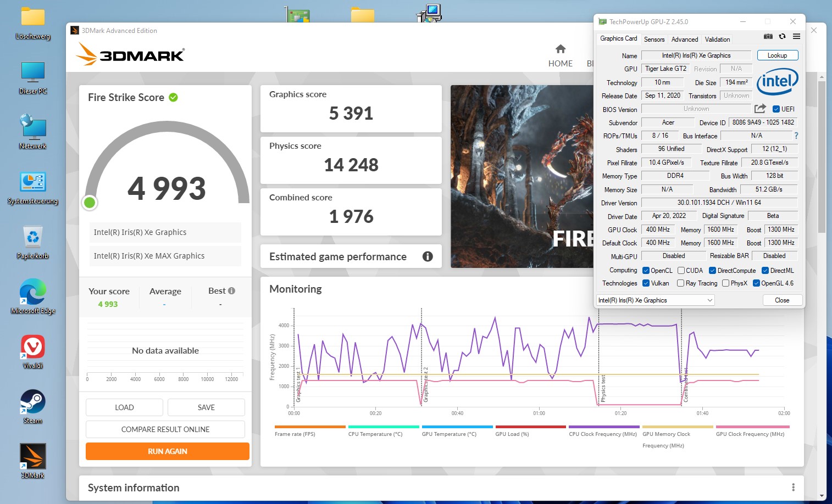Click the Physics score value 14 248
This screenshot has height=504, width=832.
tap(351, 165)
